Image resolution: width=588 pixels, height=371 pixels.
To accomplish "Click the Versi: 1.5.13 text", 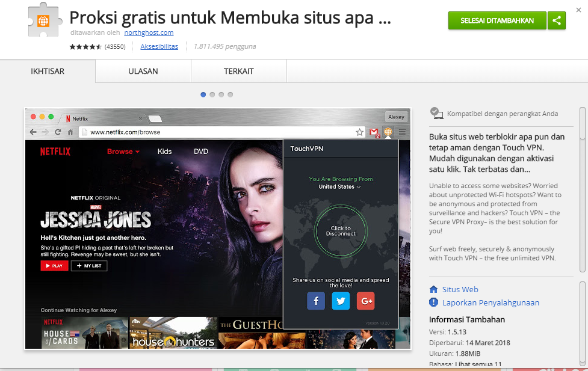I will pyautogui.click(x=448, y=332).
